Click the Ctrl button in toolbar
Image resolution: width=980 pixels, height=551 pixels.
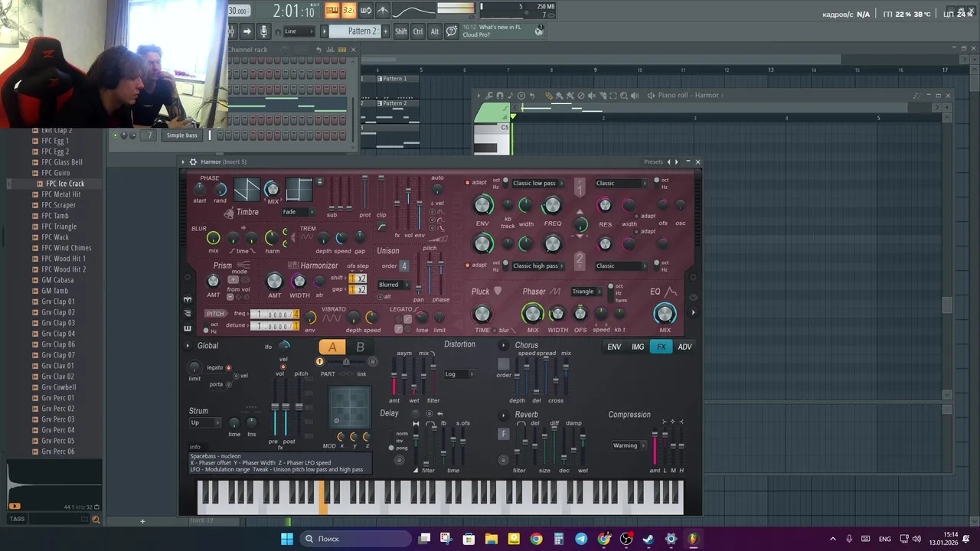tap(418, 31)
